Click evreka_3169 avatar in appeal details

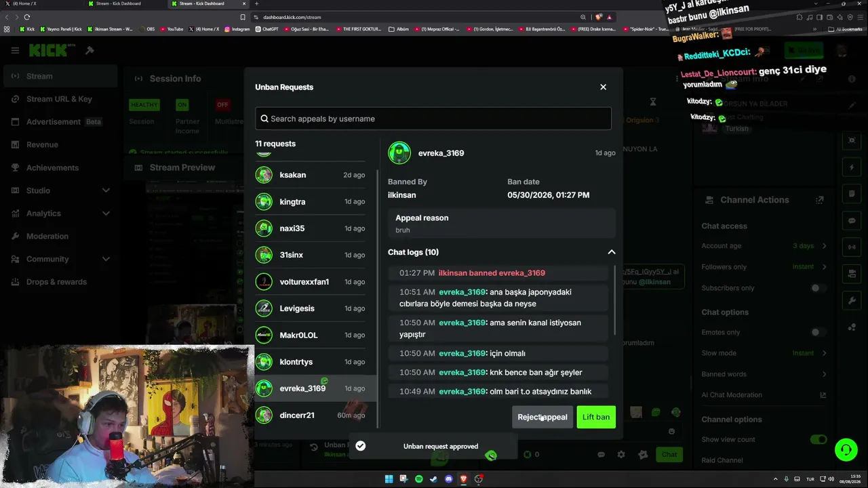(x=399, y=152)
